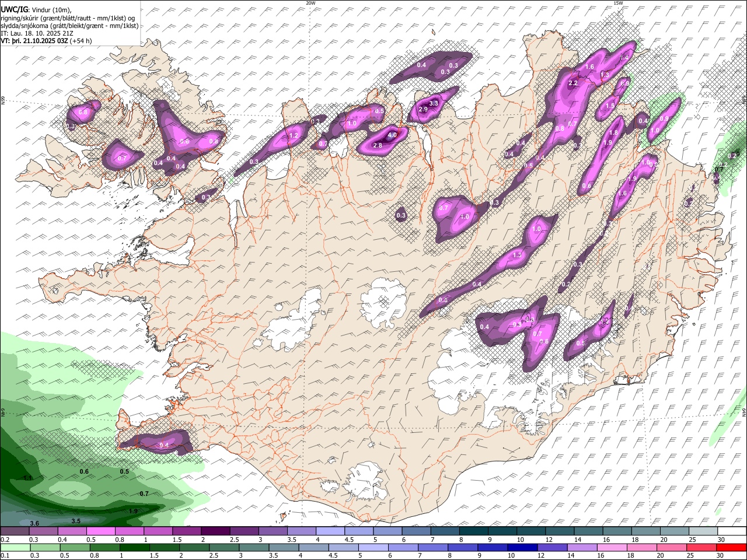The image size is (747, 560).
Task: Pick darkest green rain swatch between 1 and 1.5
Action: pos(134,548)
